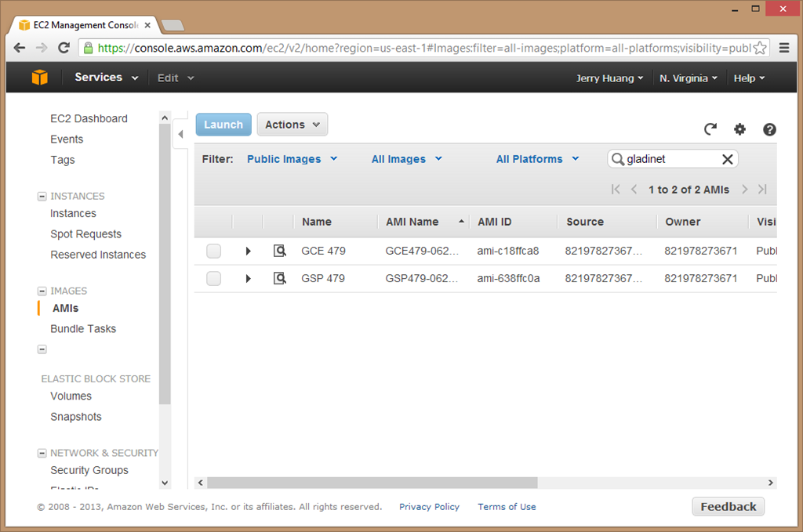Viewport: 803px width, 532px height.
Task: Open image details for GCE 479
Action: coord(280,251)
